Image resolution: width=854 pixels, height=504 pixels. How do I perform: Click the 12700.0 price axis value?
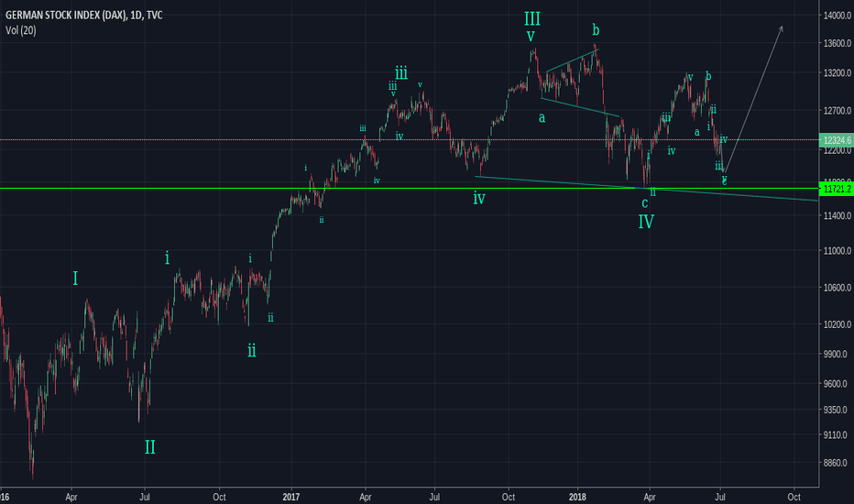pyautogui.click(x=838, y=111)
